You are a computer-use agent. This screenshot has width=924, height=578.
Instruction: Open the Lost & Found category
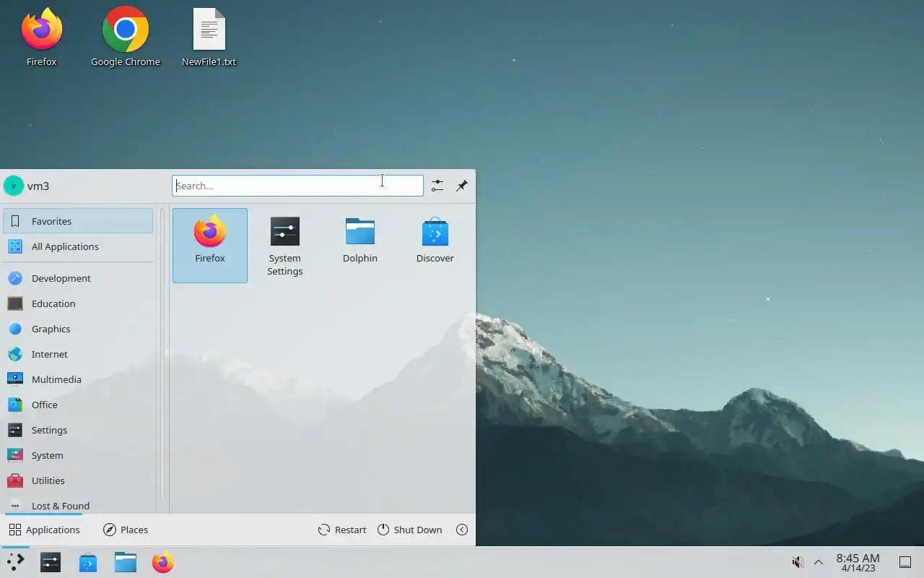(78, 505)
